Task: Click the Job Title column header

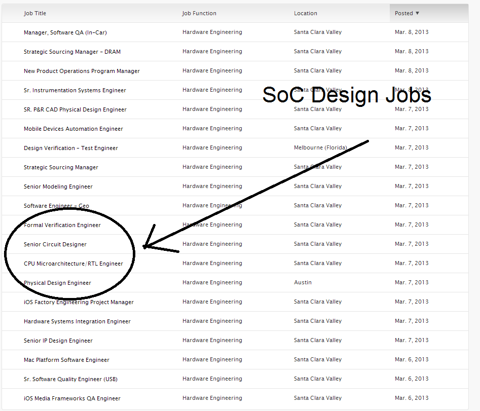Action: 35,13
